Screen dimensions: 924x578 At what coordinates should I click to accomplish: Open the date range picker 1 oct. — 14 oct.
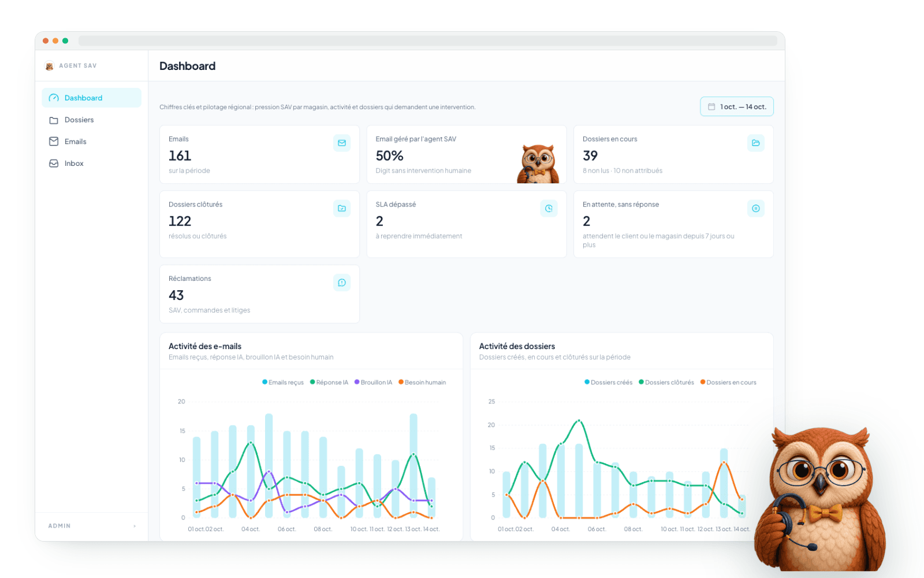coord(737,106)
